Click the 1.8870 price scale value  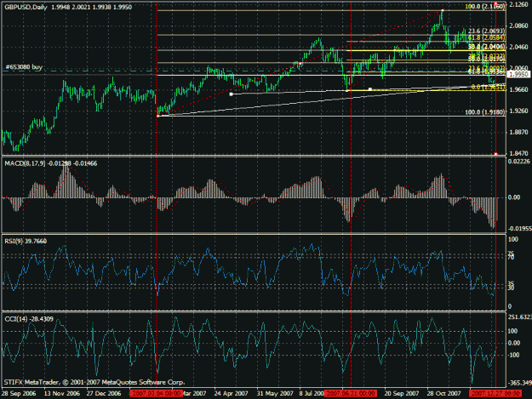click(x=519, y=132)
